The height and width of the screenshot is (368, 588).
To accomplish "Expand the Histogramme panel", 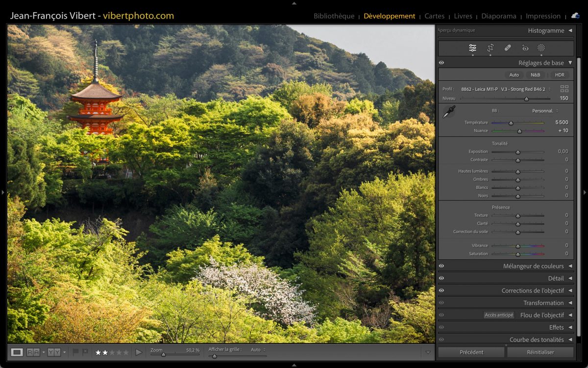I will [570, 30].
